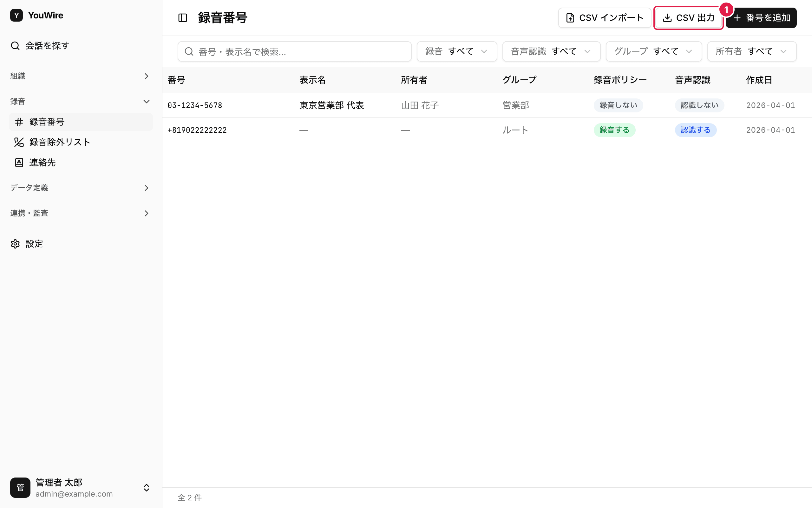Click the 所有者 column header
This screenshot has height=508, width=812.
[x=414, y=80]
